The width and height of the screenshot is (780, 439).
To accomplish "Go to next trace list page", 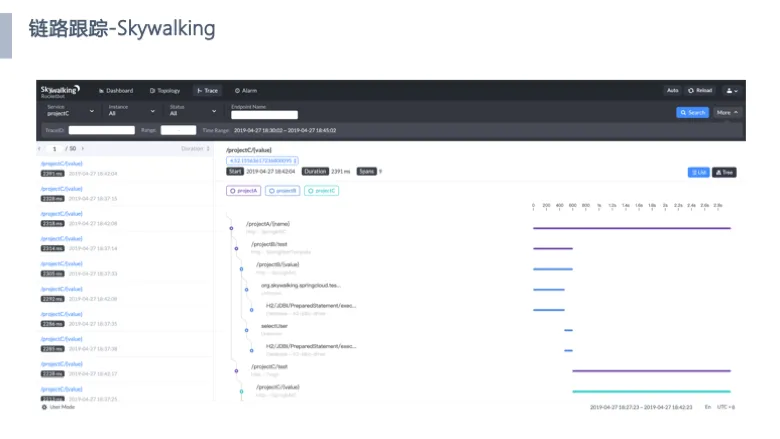I will click(x=83, y=149).
